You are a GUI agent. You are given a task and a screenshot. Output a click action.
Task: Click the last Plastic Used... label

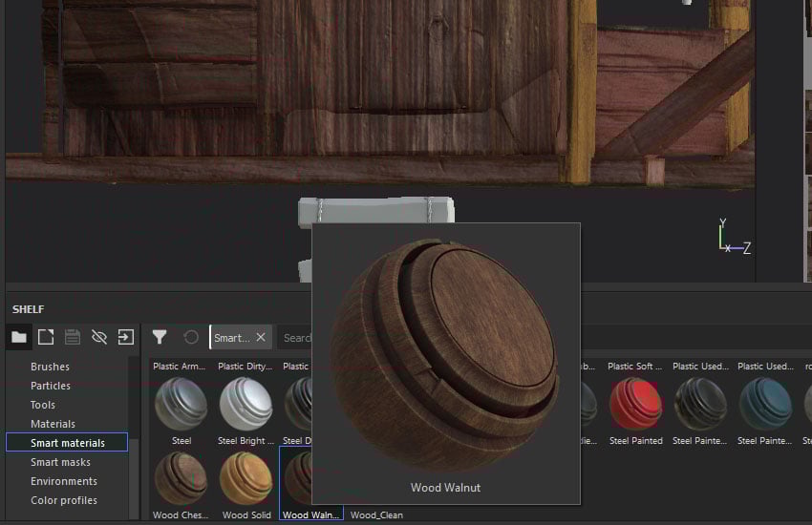(765, 367)
